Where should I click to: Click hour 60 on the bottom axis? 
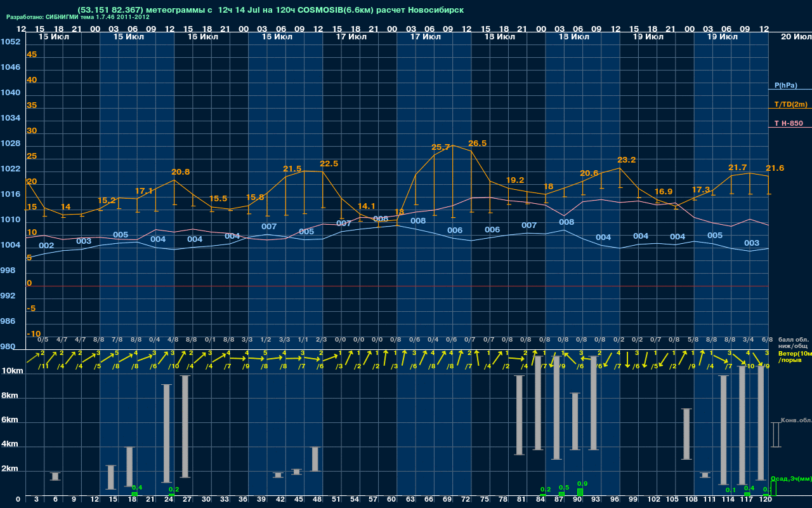[x=391, y=500]
